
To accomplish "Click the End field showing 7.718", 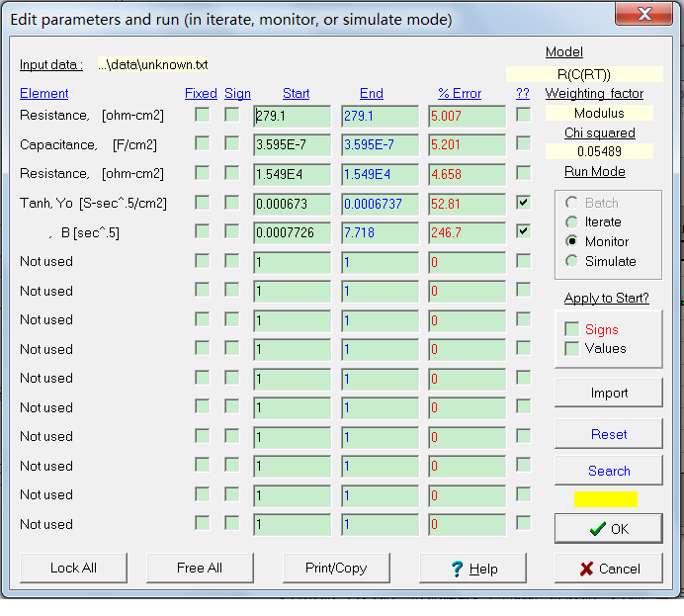I will 380,232.
